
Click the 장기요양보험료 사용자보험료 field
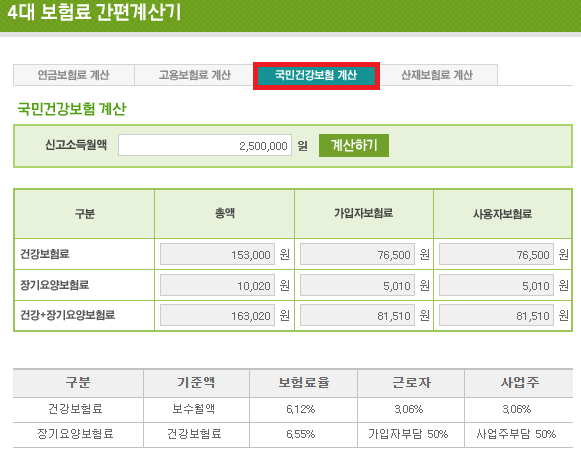point(496,285)
